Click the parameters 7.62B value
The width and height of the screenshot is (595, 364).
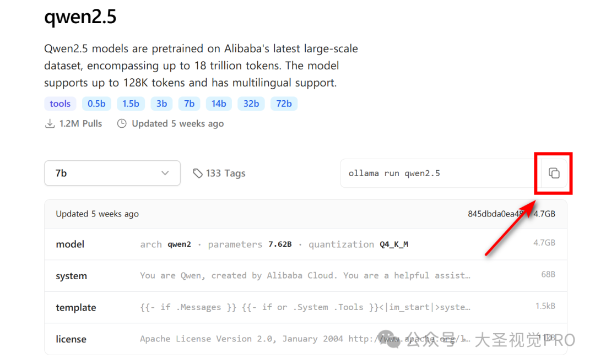280,245
